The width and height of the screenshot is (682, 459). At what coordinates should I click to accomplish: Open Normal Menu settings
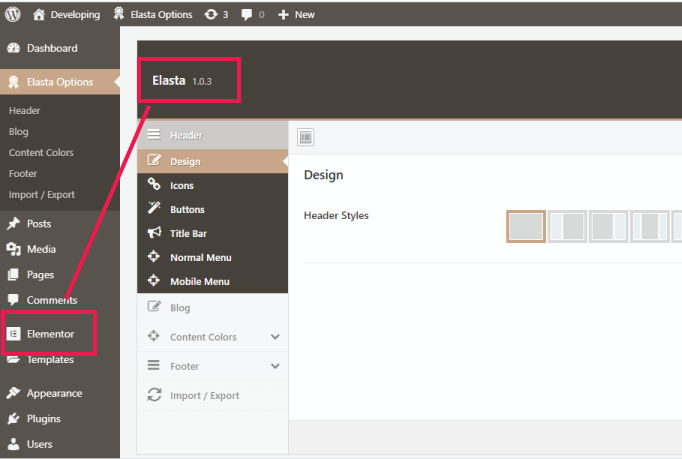coord(199,257)
